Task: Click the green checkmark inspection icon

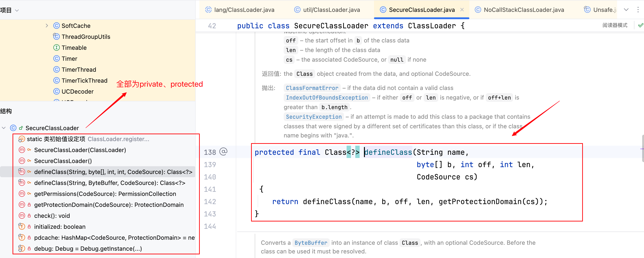Action: [x=641, y=25]
